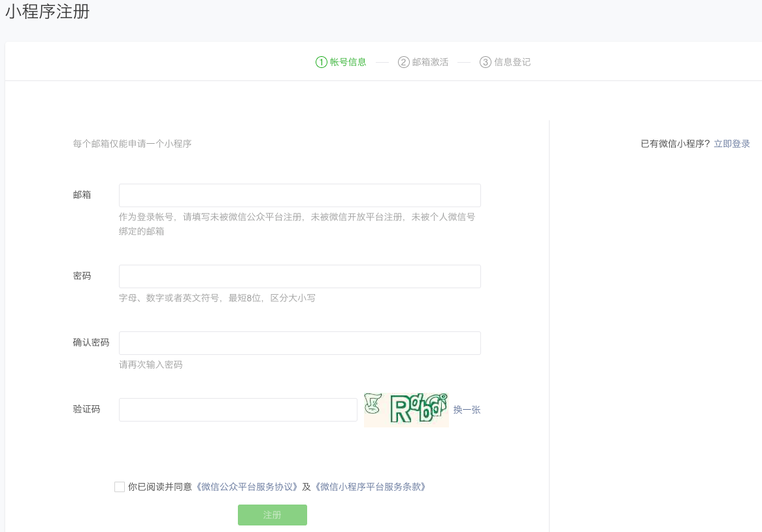The height and width of the screenshot is (532, 762).
Task: Click the 验证码 text input box
Action: click(x=238, y=410)
